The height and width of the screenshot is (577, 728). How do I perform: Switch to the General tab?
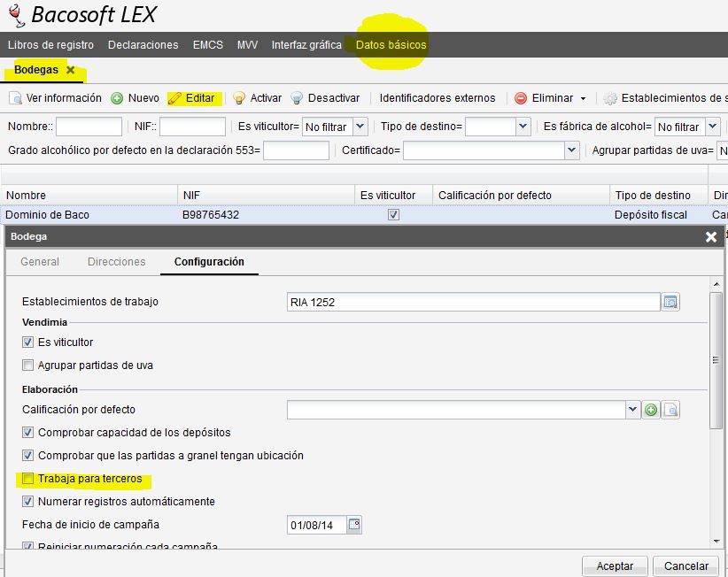pyautogui.click(x=40, y=262)
